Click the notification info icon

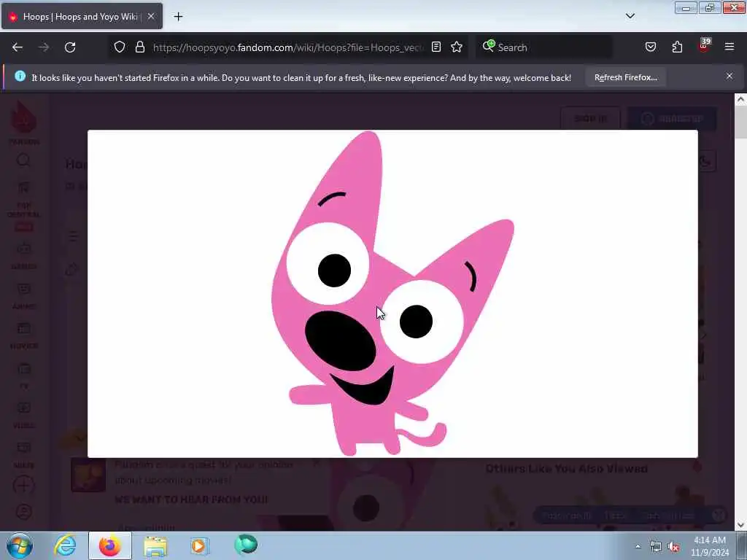click(x=20, y=76)
